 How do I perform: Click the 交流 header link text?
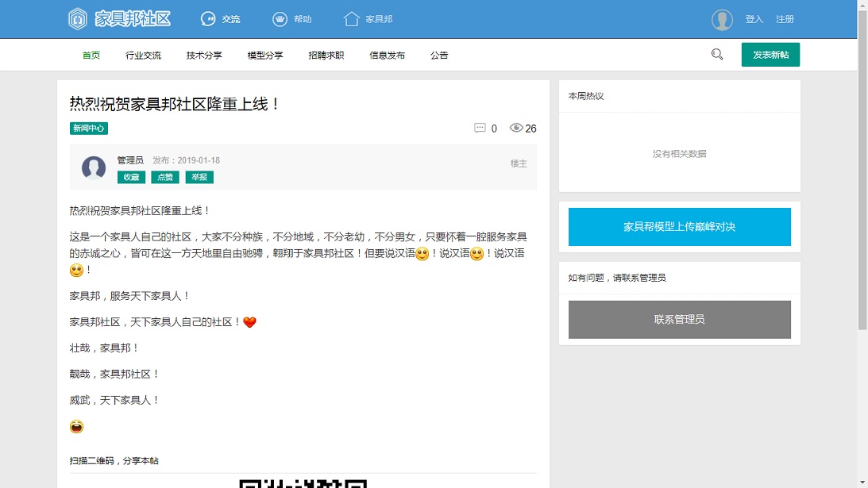(231, 19)
